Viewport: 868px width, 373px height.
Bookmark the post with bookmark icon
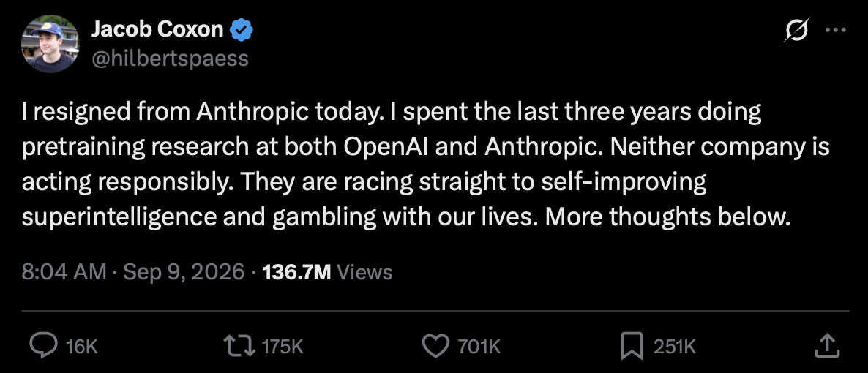[x=632, y=347]
